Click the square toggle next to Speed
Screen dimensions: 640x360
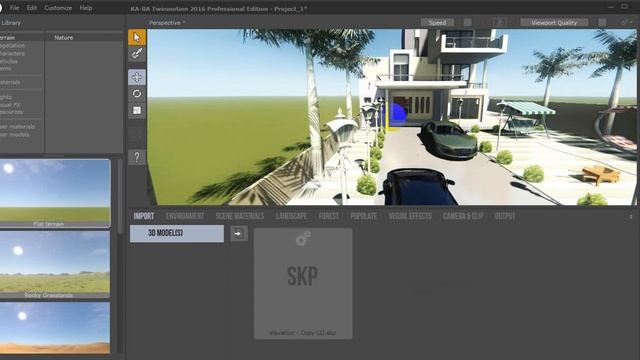pyautogui.click(x=468, y=22)
